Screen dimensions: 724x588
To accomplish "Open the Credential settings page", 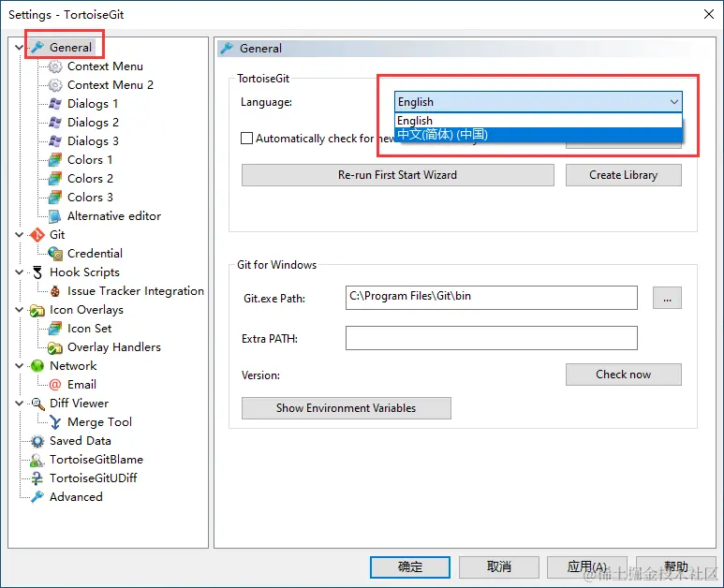I will tap(95, 254).
